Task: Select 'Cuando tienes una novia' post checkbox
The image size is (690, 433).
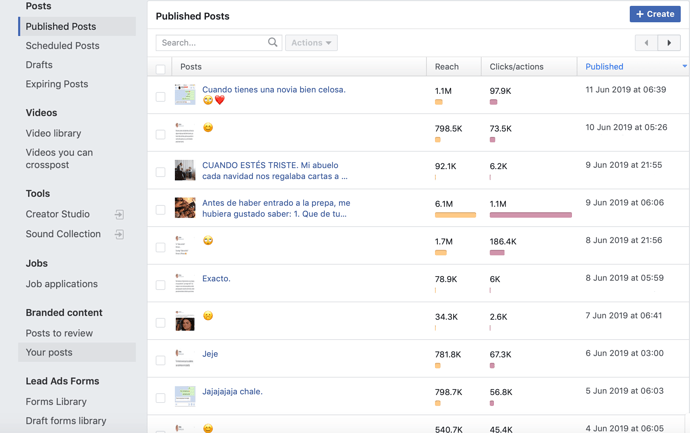Action: (161, 97)
